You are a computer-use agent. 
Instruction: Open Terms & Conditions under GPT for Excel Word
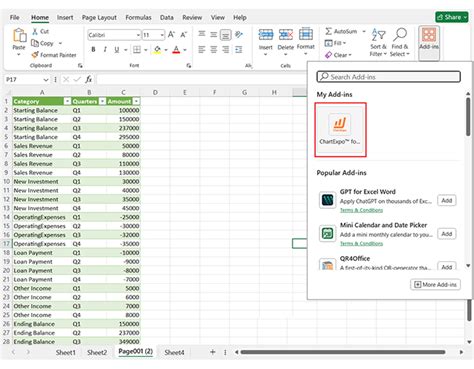361,210
